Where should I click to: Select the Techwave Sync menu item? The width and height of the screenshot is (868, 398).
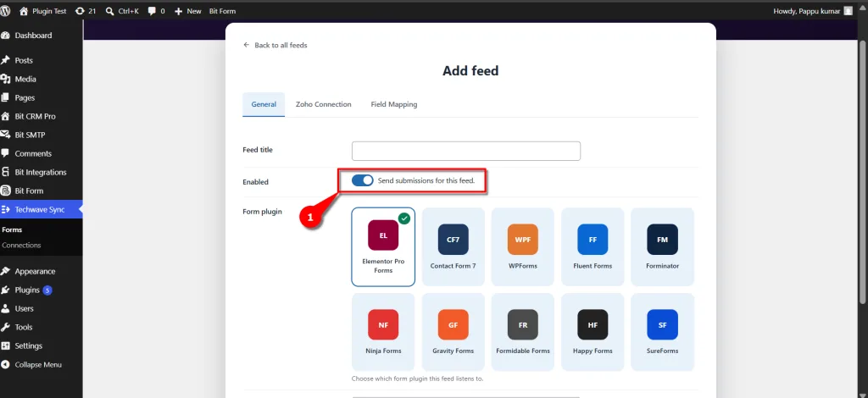coord(41,209)
